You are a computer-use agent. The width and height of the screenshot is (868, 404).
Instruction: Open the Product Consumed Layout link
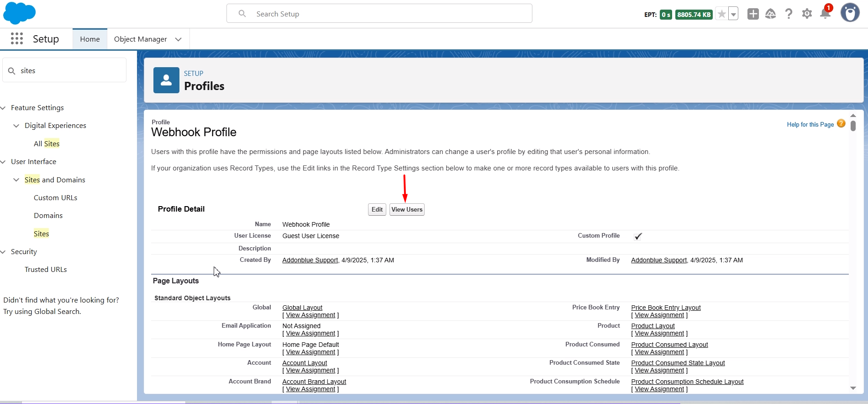tap(669, 345)
